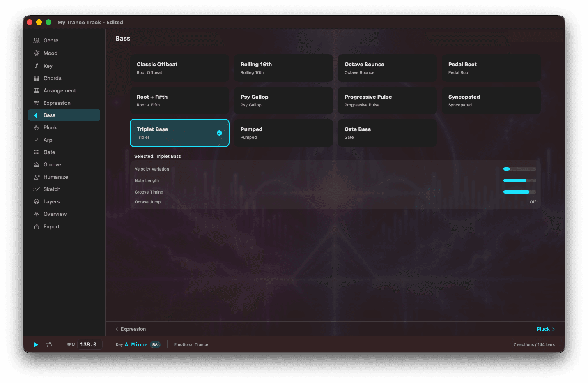Open the Humanize section
This screenshot has height=383, width=588.
pos(64,177)
